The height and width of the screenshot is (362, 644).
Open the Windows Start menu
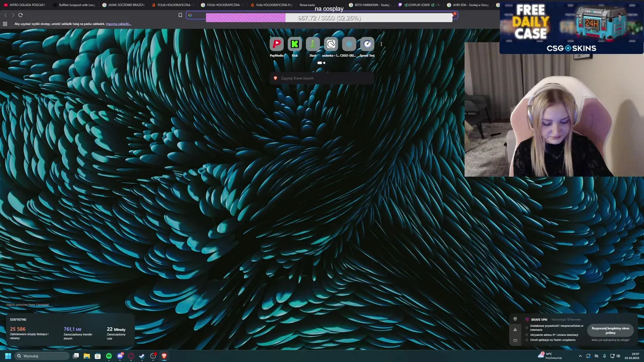coord(8,356)
